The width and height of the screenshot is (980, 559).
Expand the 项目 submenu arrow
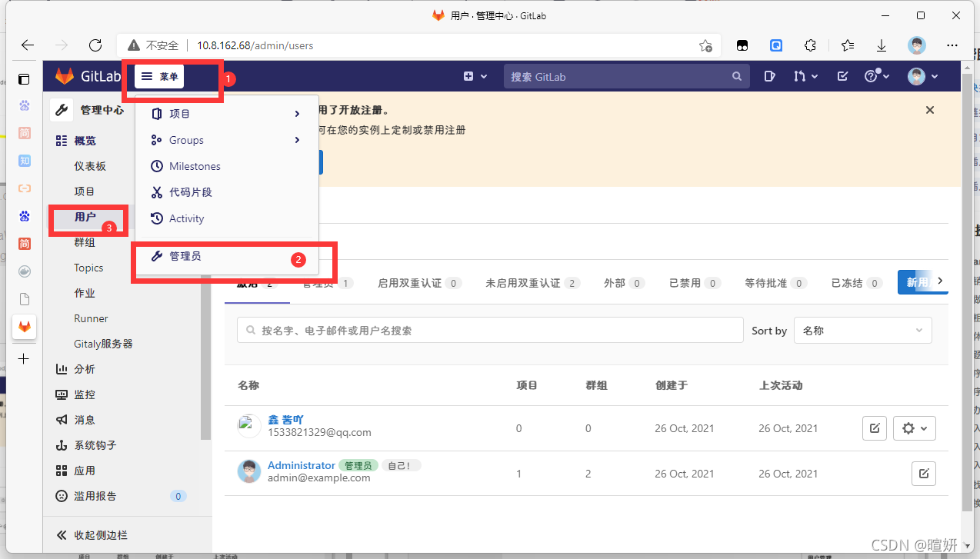[297, 114]
